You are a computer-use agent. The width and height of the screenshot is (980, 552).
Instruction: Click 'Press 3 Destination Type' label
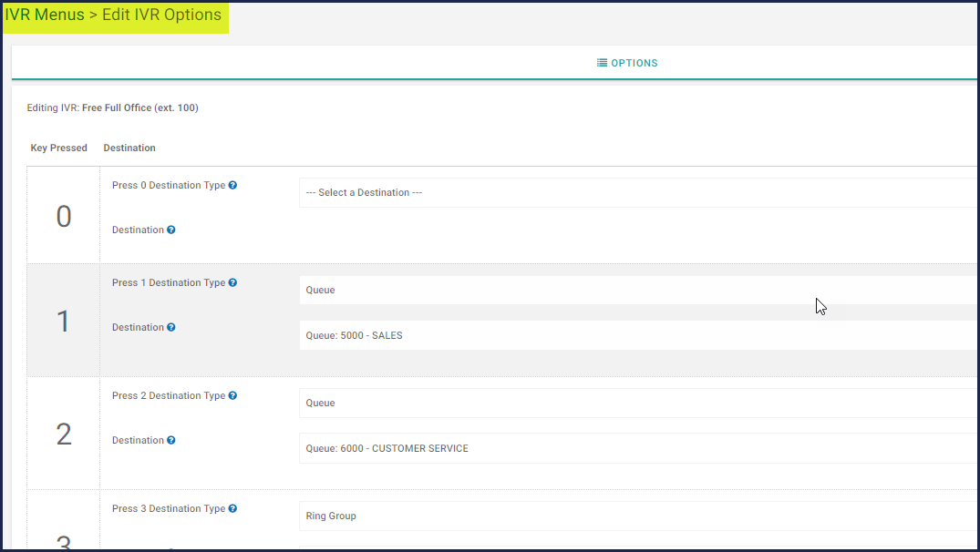click(169, 509)
